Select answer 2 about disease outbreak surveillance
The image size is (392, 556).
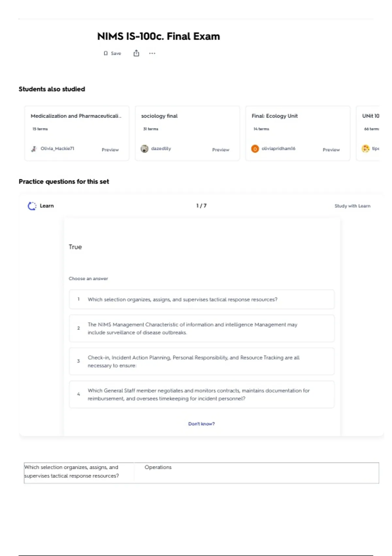point(202,328)
